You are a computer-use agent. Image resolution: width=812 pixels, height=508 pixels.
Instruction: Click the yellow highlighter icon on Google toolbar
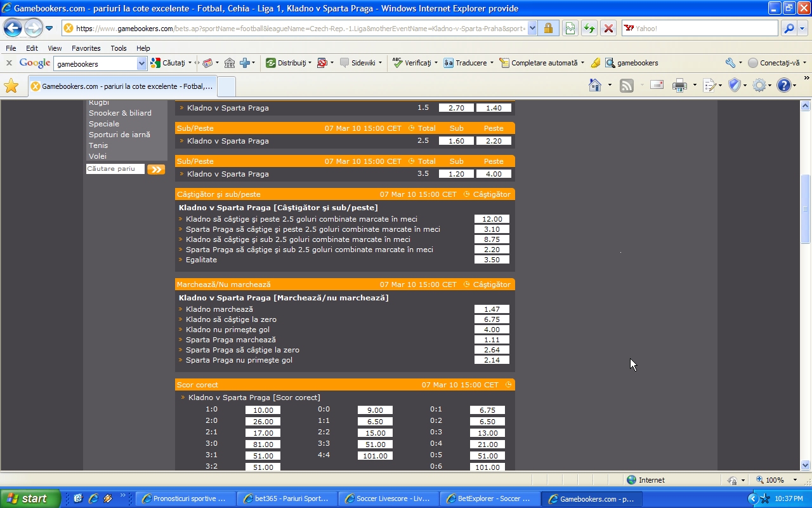click(x=595, y=63)
